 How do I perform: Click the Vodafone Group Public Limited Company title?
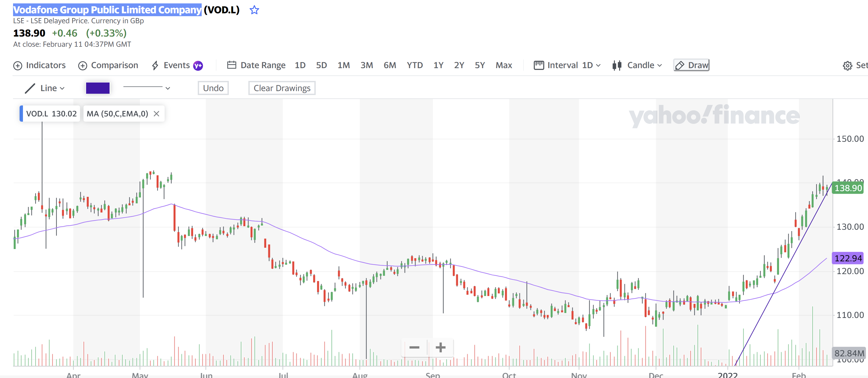coord(107,10)
